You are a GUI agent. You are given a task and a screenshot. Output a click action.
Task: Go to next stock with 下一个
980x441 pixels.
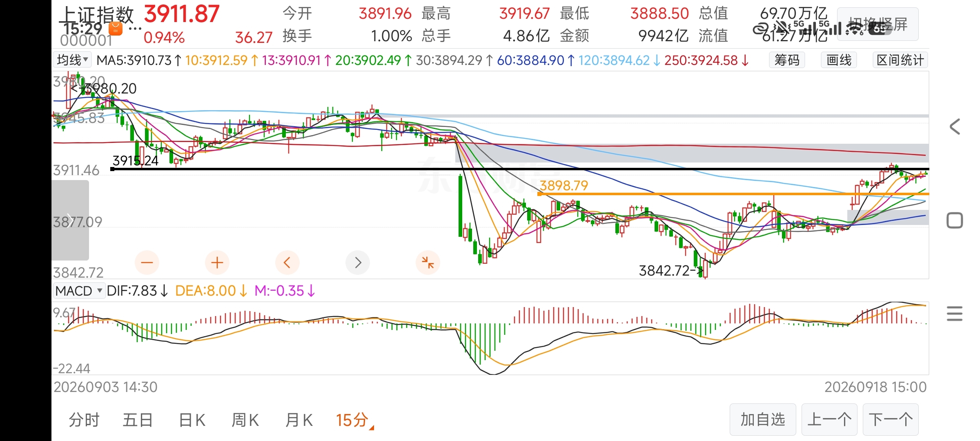pos(891,419)
